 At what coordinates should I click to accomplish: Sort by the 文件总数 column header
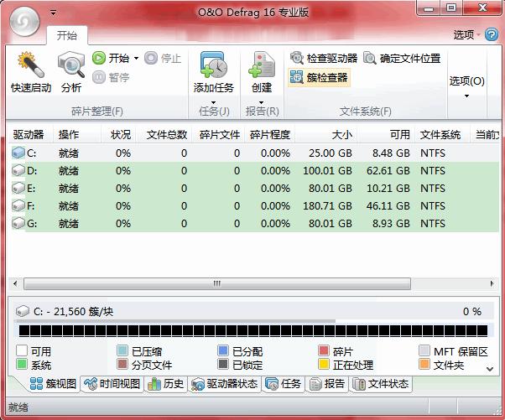point(164,134)
